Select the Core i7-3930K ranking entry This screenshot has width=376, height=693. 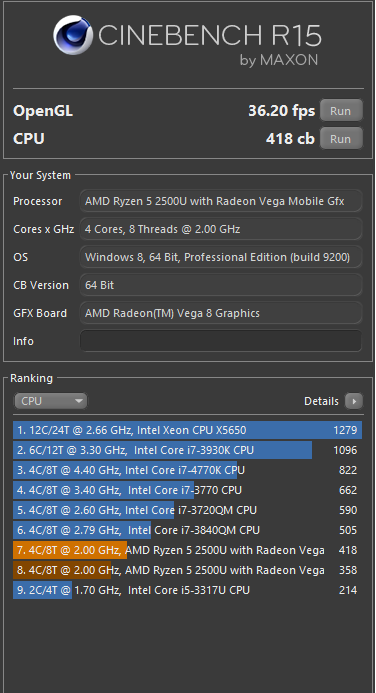point(188,450)
